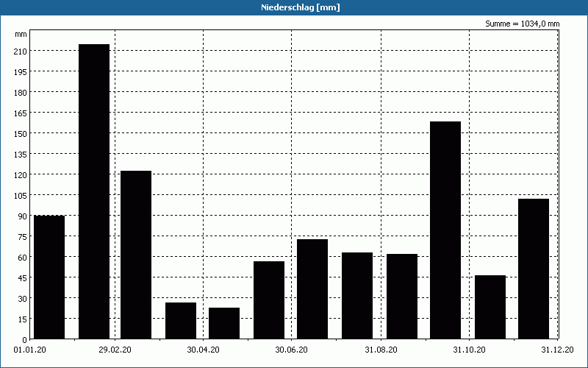588x368 pixels.
Task: Click the y-axis value 195
Action: tap(21, 71)
